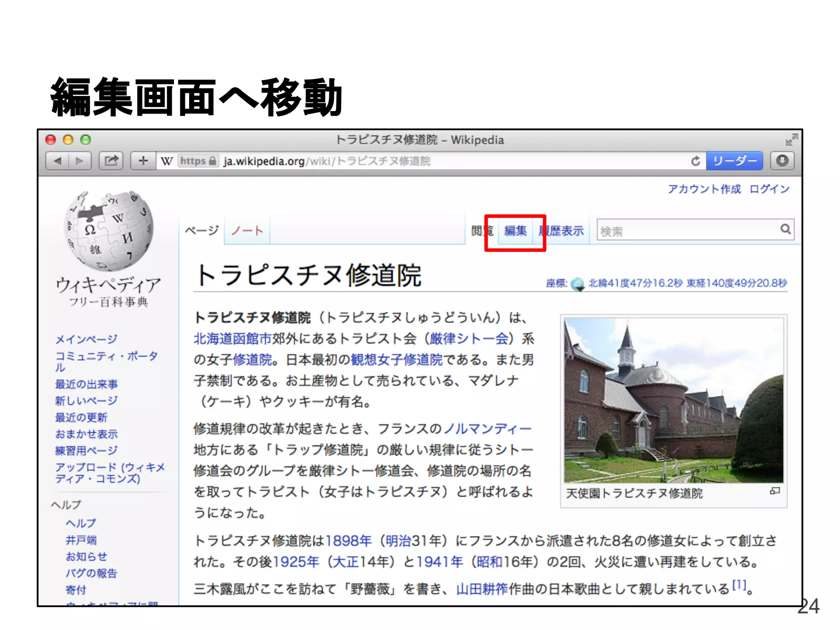Viewport: 840px width, 630px height.
Task: Click the W favicon in address bar
Action: [167, 161]
